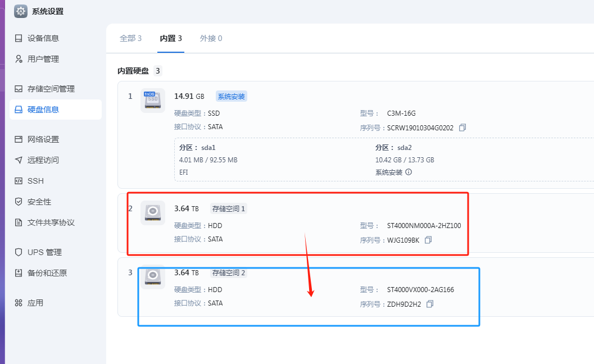Copy serial number SCRW19010304G0202

[x=462, y=128]
